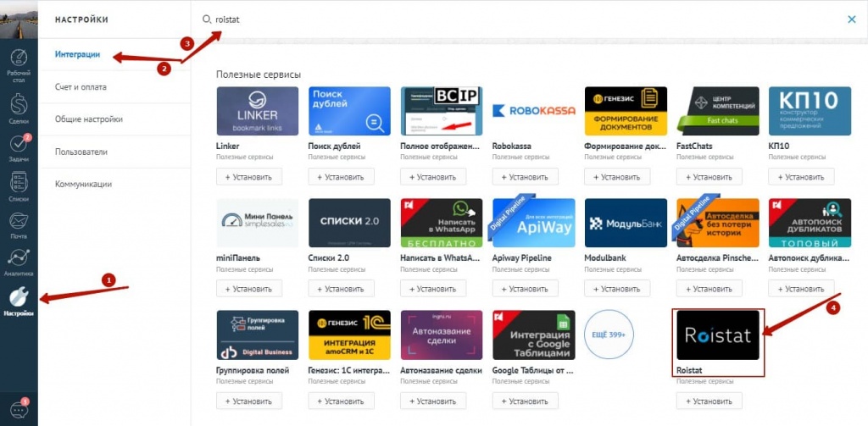The width and height of the screenshot is (868, 426).
Task: Install the Roistat integration
Action: pos(709,401)
